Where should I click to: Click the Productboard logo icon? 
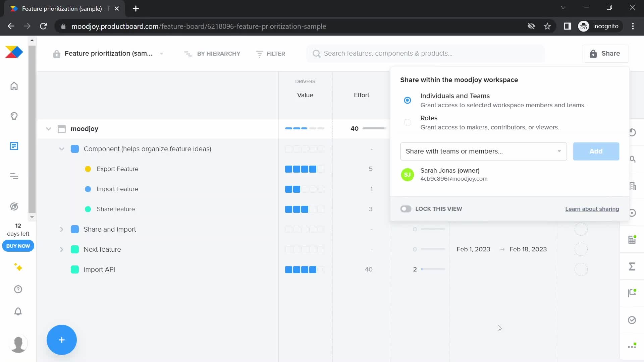[14, 52]
